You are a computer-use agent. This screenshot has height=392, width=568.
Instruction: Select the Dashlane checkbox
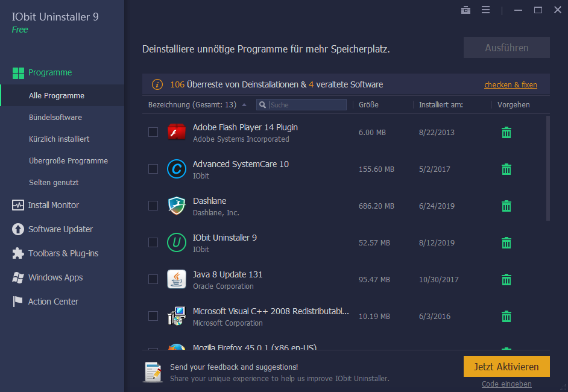pyautogui.click(x=153, y=206)
